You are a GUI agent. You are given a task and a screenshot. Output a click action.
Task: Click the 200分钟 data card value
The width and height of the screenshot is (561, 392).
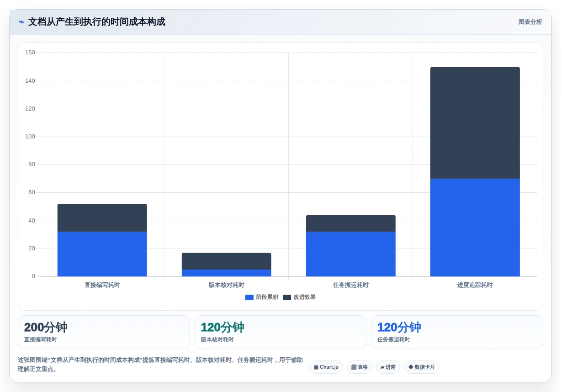[46, 328]
